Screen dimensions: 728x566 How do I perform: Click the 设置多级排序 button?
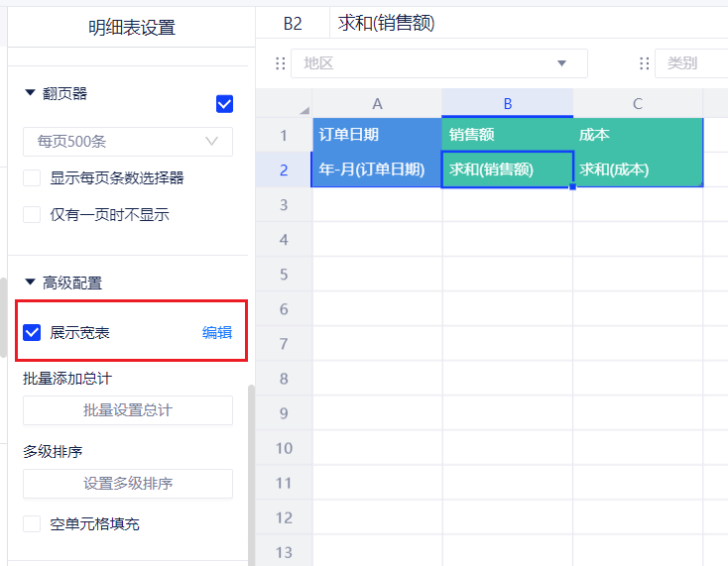[128, 484]
